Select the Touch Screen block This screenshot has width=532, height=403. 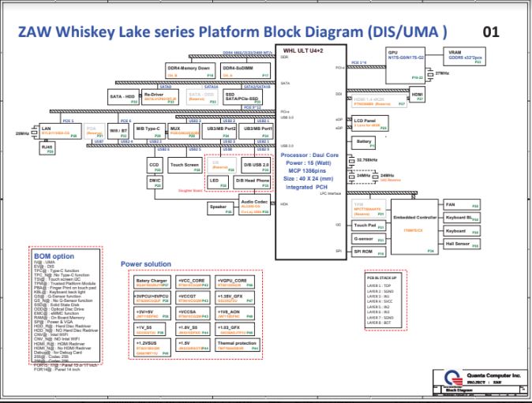tap(185, 166)
